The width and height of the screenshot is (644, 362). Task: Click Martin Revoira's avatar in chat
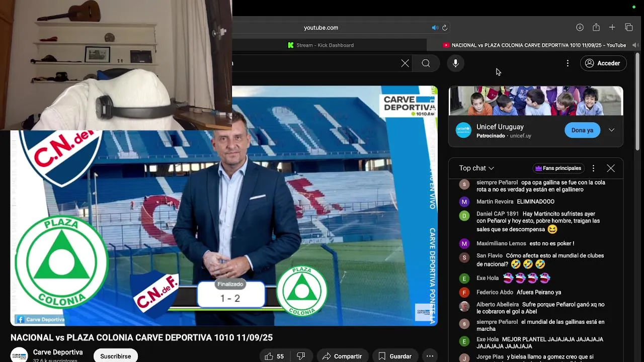pos(464,202)
